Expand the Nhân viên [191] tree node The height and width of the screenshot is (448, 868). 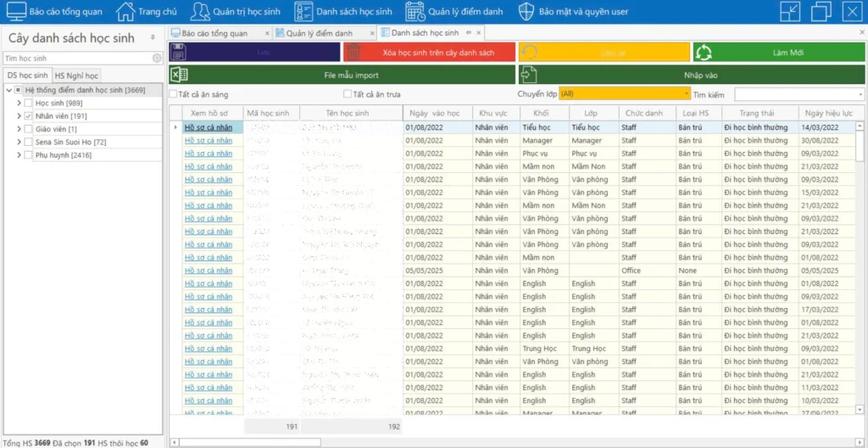click(x=19, y=116)
